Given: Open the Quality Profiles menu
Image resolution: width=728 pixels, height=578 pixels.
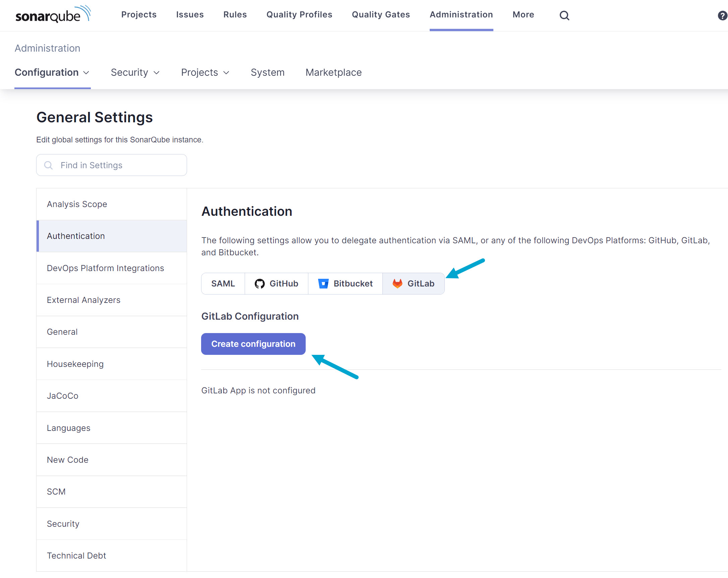Looking at the screenshot, I should coord(299,14).
